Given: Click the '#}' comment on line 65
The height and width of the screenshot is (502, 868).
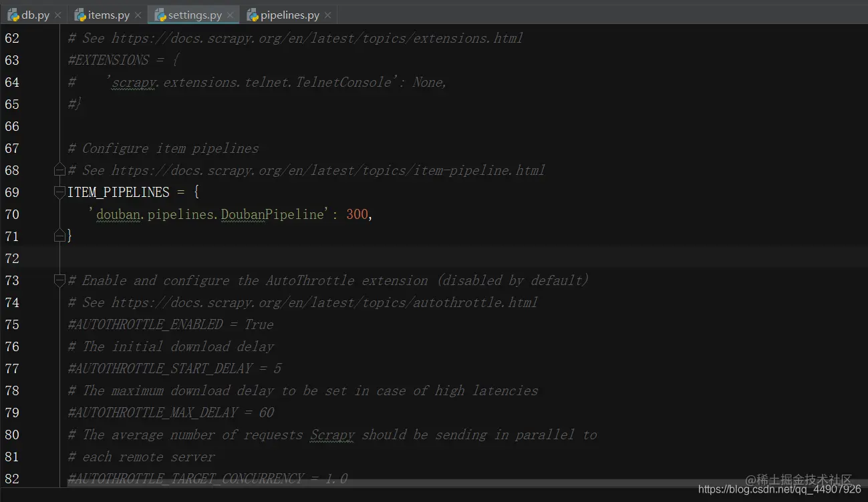Looking at the screenshot, I should coord(74,104).
